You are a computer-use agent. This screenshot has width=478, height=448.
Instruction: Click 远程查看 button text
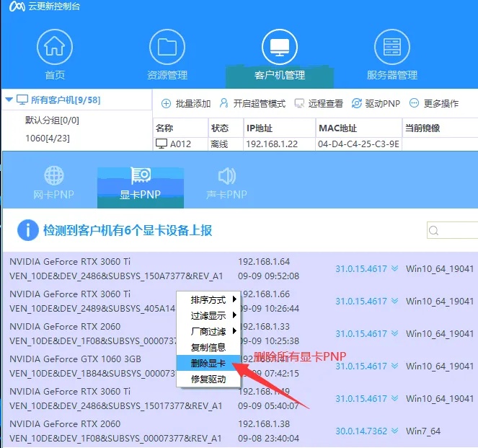(x=325, y=104)
